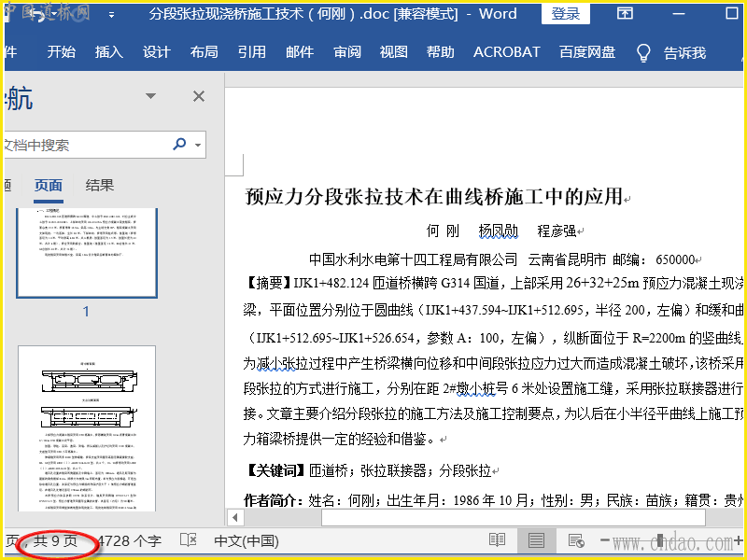Go to the 布局 ribbon tab
Screen dimensions: 747x560
pos(204,52)
